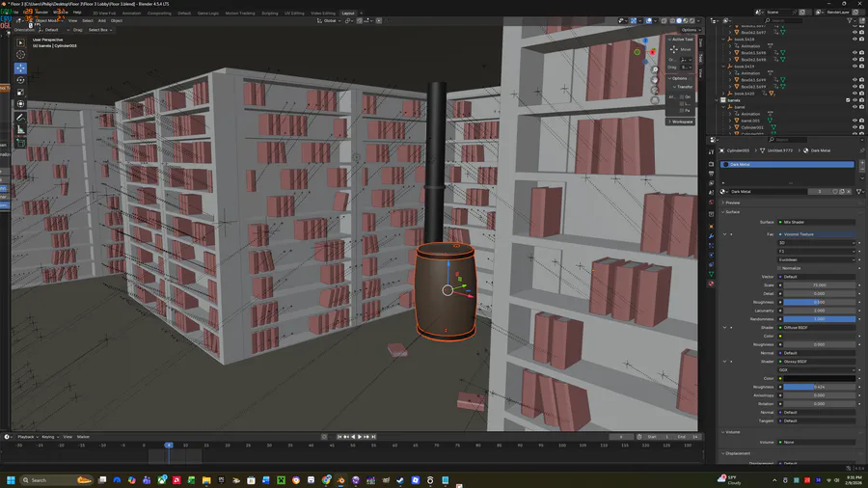Open the Global transform orientation dropdown
Screen dimensions: 868x488
[330, 21]
